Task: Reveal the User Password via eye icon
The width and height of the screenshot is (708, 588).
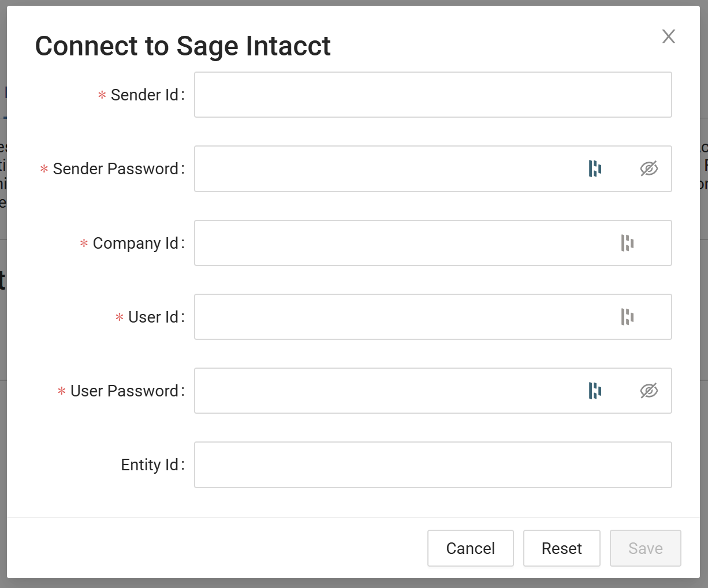Action: pyautogui.click(x=649, y=391)
